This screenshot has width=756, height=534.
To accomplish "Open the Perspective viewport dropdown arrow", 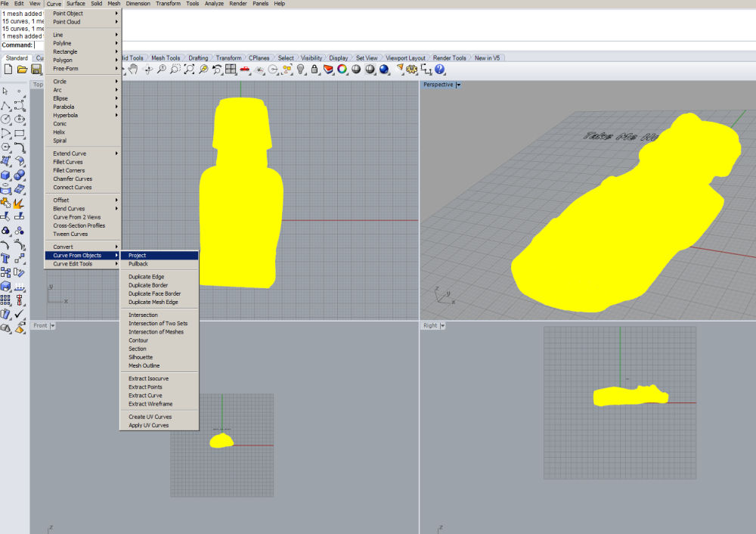I will coord(458,85).
